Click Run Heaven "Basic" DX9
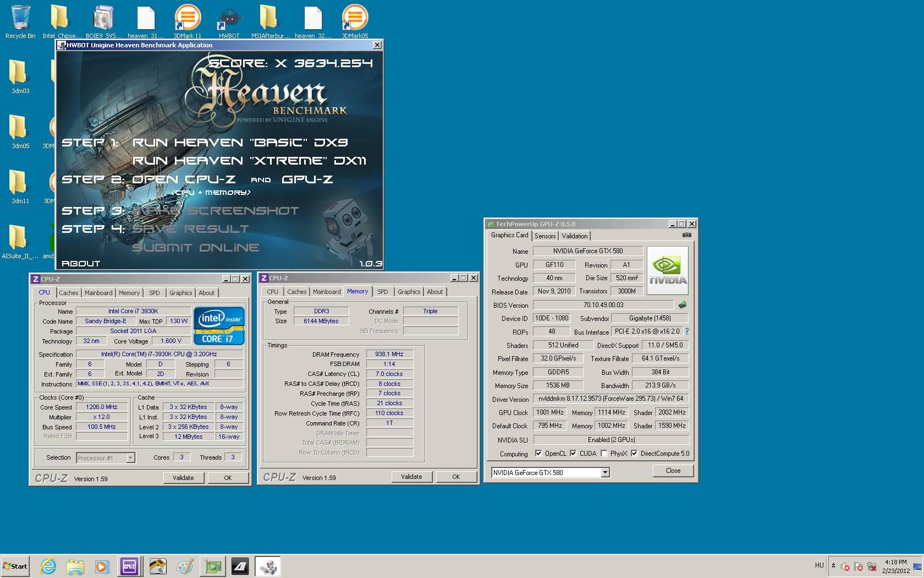 point(240,143)
